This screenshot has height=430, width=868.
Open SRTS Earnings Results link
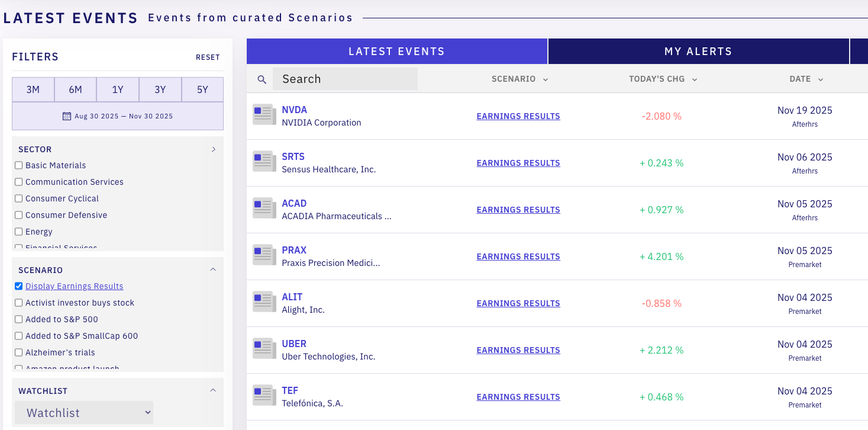pyautogui.click(x=518, y=163)
